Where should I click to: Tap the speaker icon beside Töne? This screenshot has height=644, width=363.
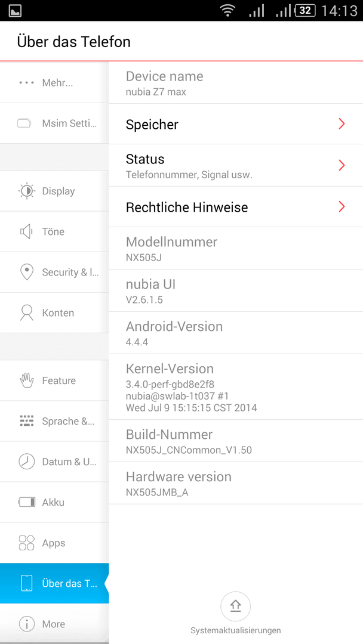point(26,231)
